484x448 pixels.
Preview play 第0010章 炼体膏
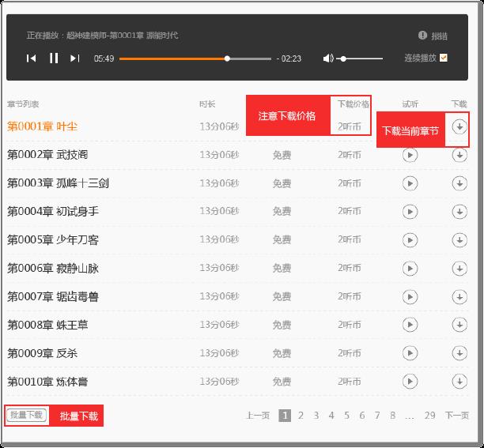click(x=410, y=382)
